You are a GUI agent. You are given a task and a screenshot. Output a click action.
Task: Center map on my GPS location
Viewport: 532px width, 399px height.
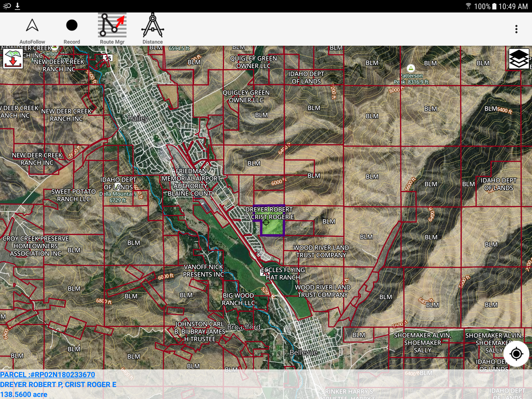tap(516, 354)
